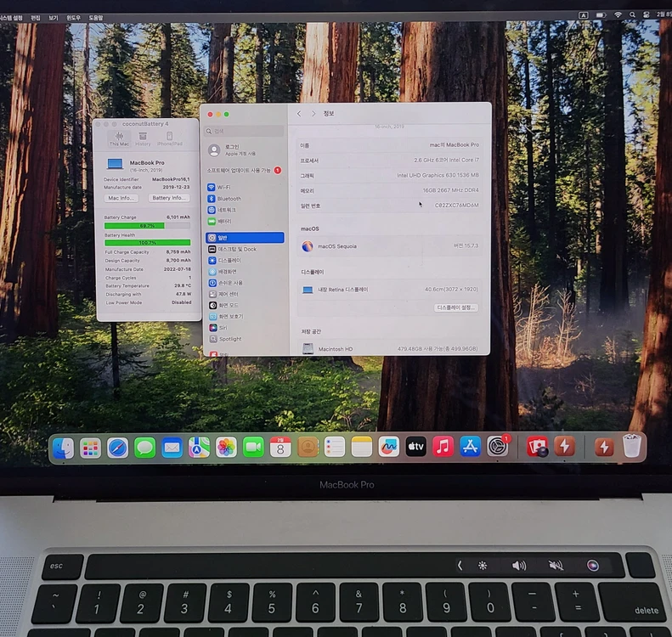Image resolution: width=672 pixels, height=637 pixels.
Task: Select 화면 모드 in Settings sidebar
Action: [x=245, y=305]
